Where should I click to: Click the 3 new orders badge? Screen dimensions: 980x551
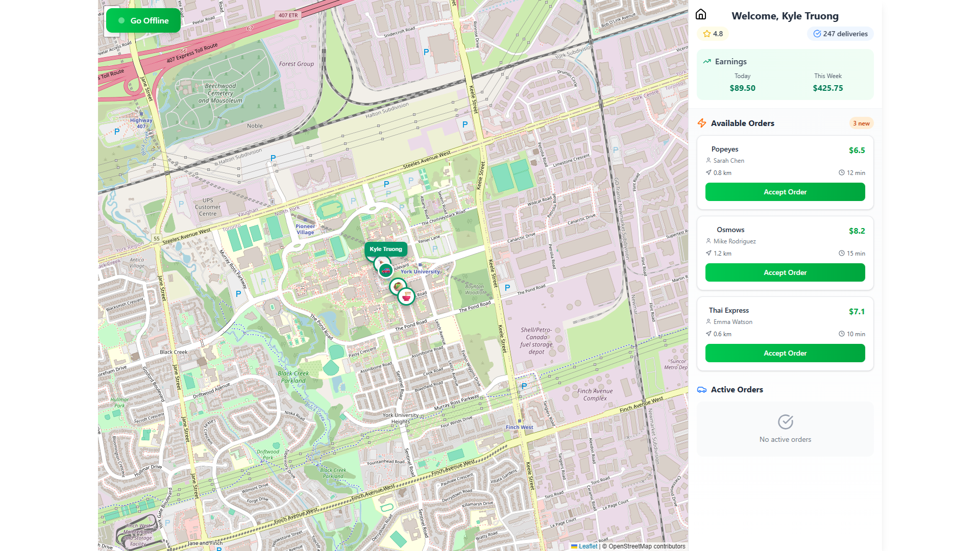point(861,123)
